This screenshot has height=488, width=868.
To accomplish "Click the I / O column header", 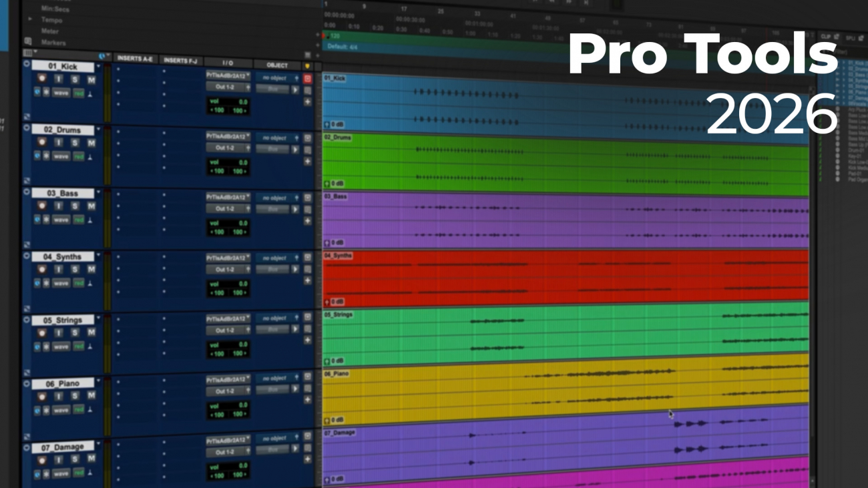I will click(x=228, y=63).
